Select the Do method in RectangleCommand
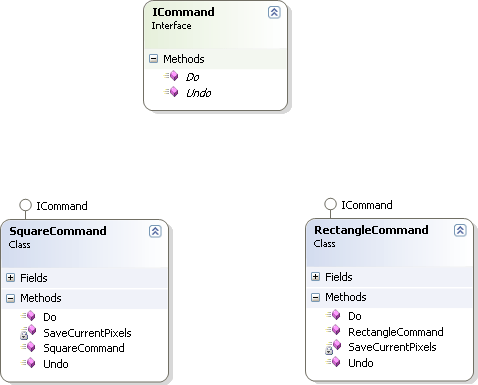 point(355,316)
